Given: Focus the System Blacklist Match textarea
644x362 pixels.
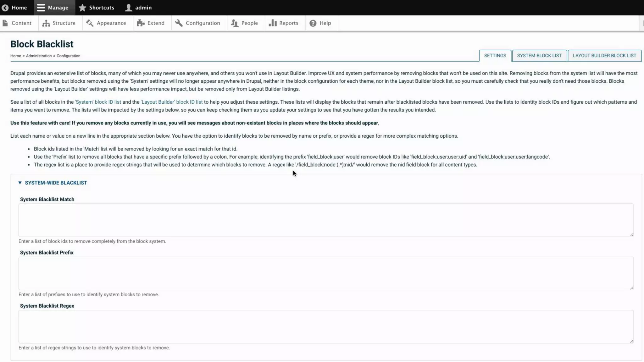Looking at the screenshot, I should click(326, 220).
